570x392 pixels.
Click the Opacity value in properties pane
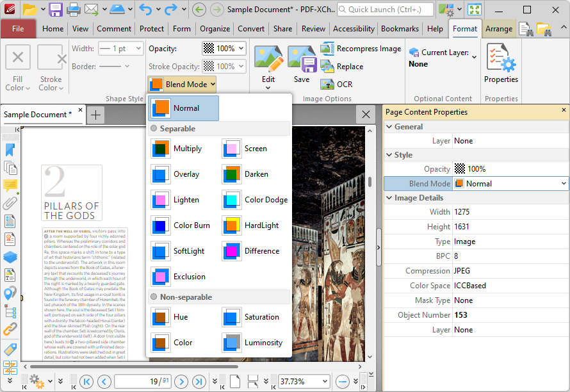point(510,169)
